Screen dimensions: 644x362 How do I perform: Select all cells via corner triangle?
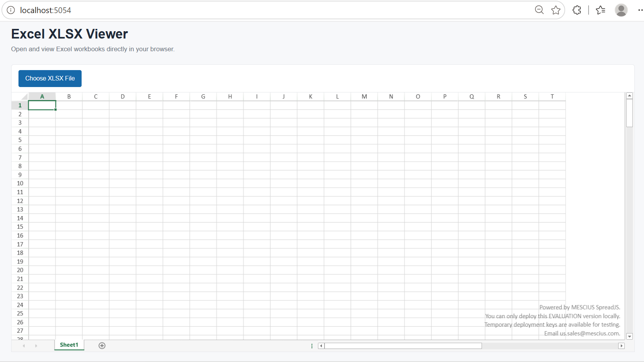20,97
